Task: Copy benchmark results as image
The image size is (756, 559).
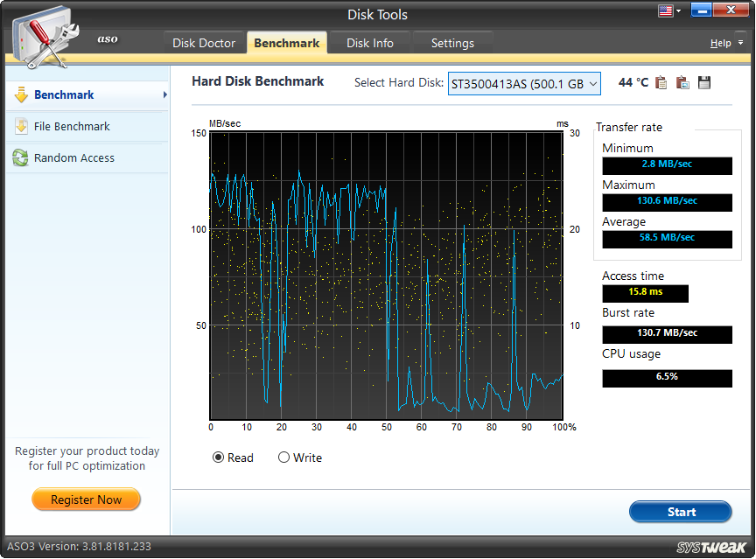Action: point(682,81)
